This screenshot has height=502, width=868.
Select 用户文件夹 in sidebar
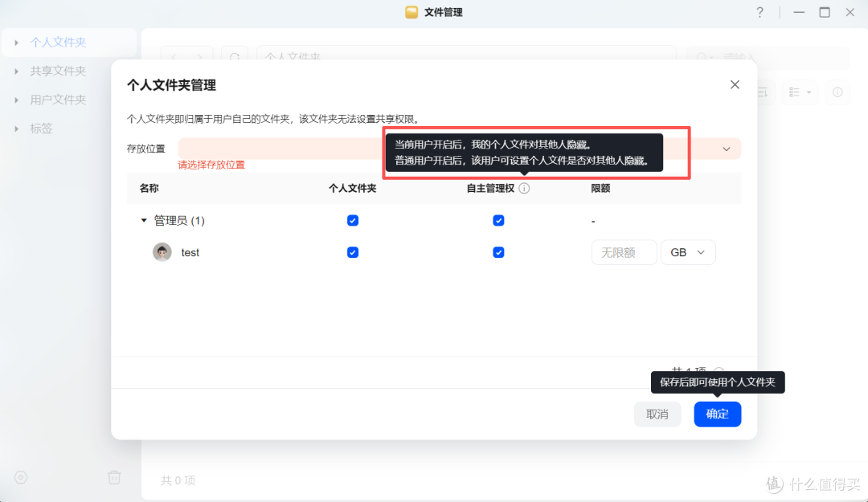(x=58, y=100)
